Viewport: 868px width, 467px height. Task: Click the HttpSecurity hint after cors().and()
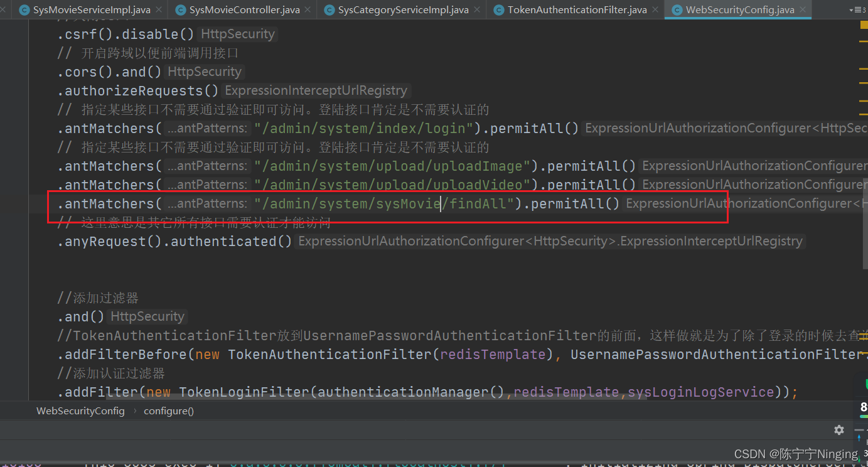[x=205, y=72]
